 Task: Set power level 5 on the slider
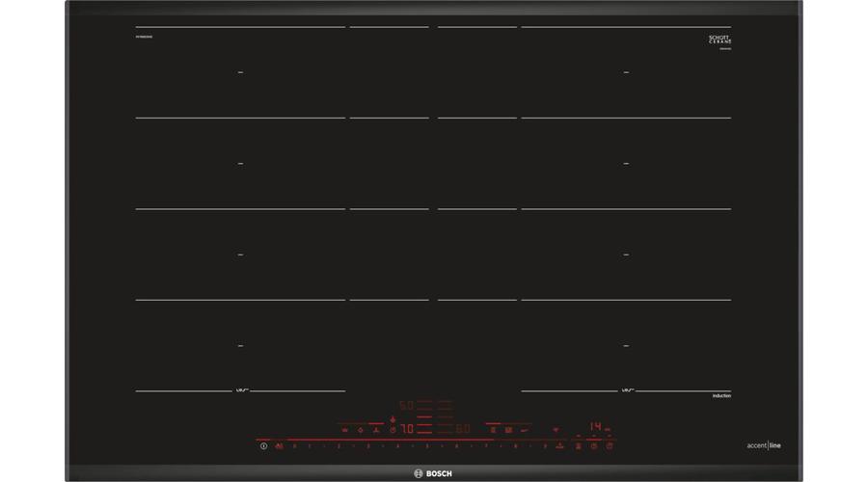click(427, 446)
